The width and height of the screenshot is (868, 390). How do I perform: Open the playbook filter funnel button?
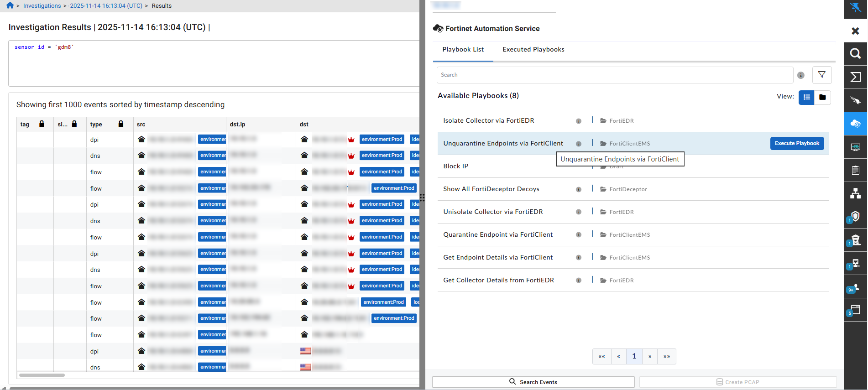coord(822,75)
